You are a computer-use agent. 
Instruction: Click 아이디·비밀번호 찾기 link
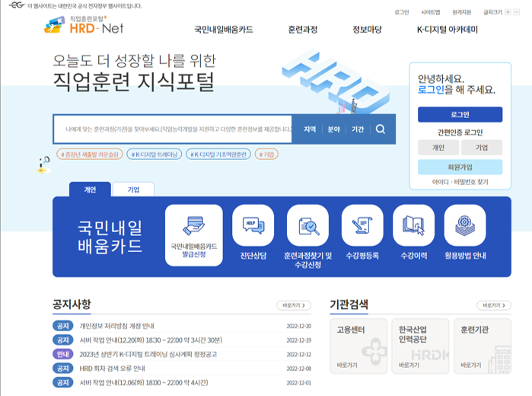[460, 182]
